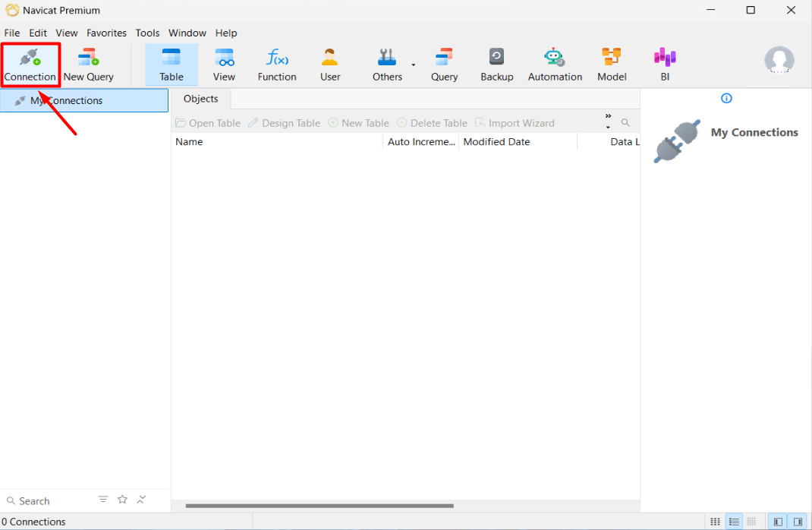Select the User toolbar icon
812x530 pixels.
(330, 65)
